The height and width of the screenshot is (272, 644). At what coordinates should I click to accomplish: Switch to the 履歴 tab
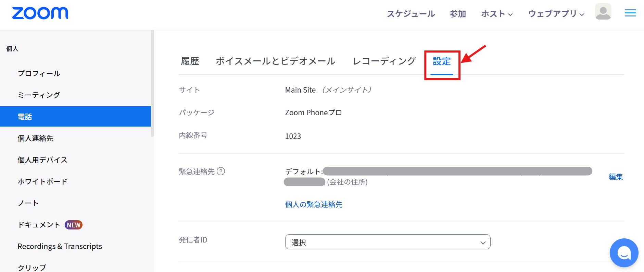point(190,61)
